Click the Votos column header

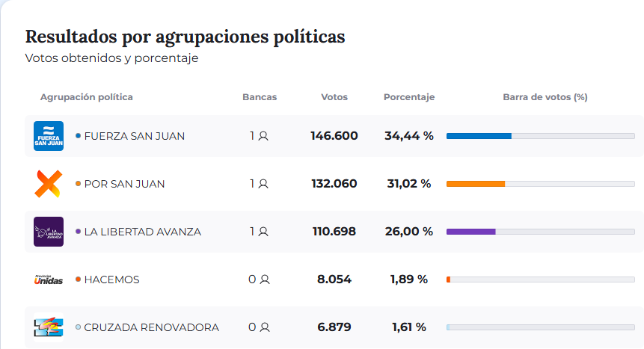click(x=334, y=97)
